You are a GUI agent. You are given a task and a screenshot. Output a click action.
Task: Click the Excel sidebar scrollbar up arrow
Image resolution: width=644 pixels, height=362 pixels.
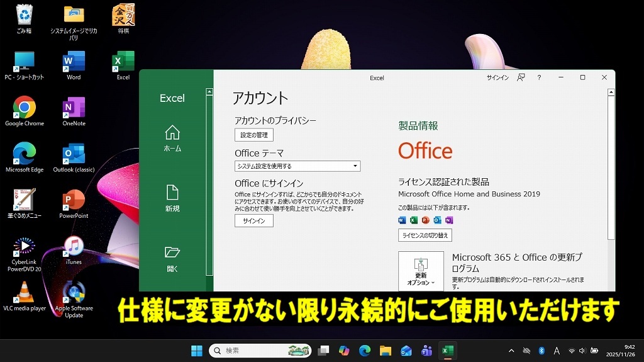pos(209,92)
